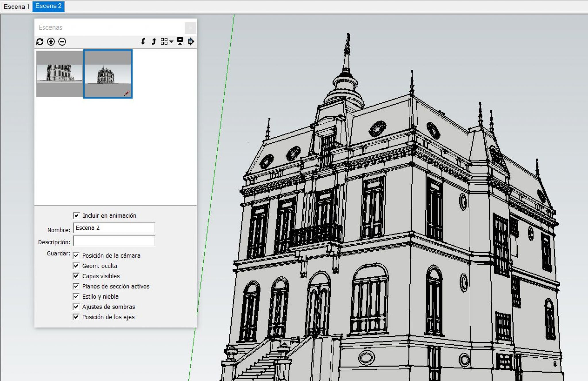Remove the selected scene with minus icon
This screenshot has height=381, width=588.
point(62,42)
